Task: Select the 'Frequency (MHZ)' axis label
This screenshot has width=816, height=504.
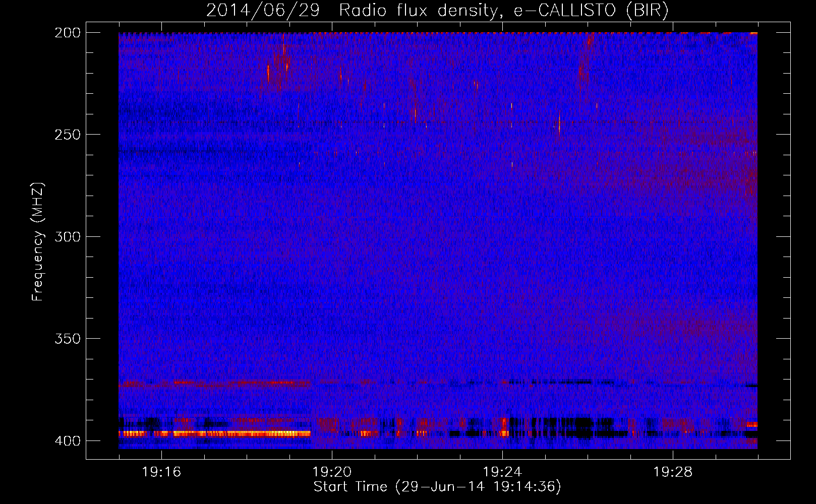Action: coord(38,241)
